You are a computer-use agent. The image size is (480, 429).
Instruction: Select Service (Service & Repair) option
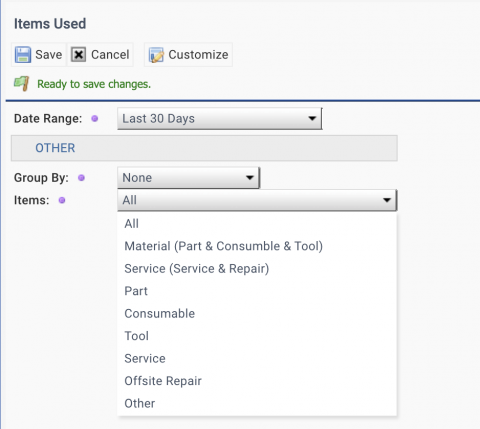(x=196, y=269)
